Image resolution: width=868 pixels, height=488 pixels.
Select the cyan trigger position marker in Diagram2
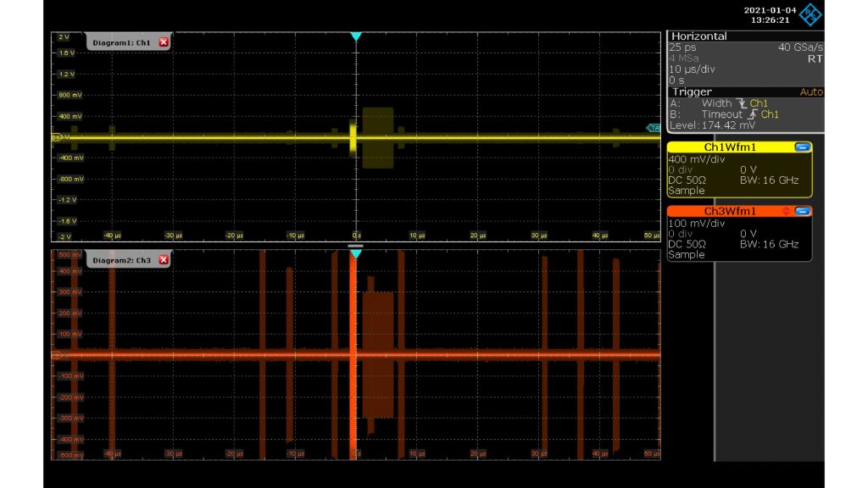[x=356, y=253]
